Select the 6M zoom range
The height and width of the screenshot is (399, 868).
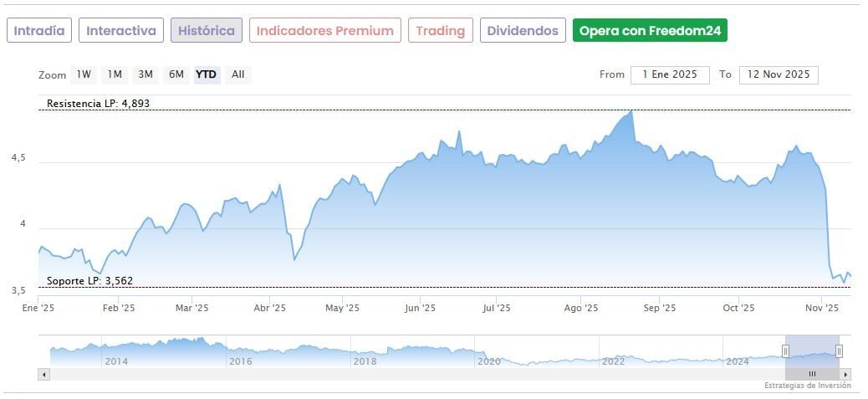[x=176, y=74]
